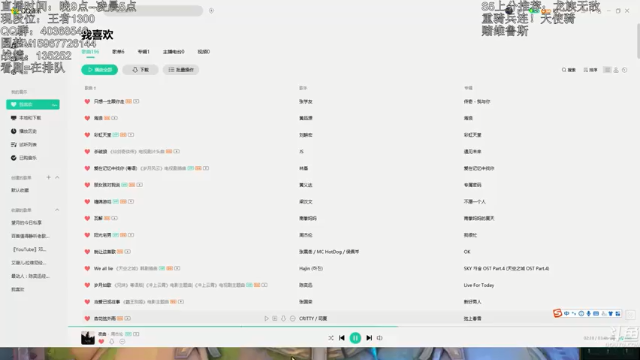Unlike the song from Live For Today album
The image size is (640, 360).
(x=87, y=285)
